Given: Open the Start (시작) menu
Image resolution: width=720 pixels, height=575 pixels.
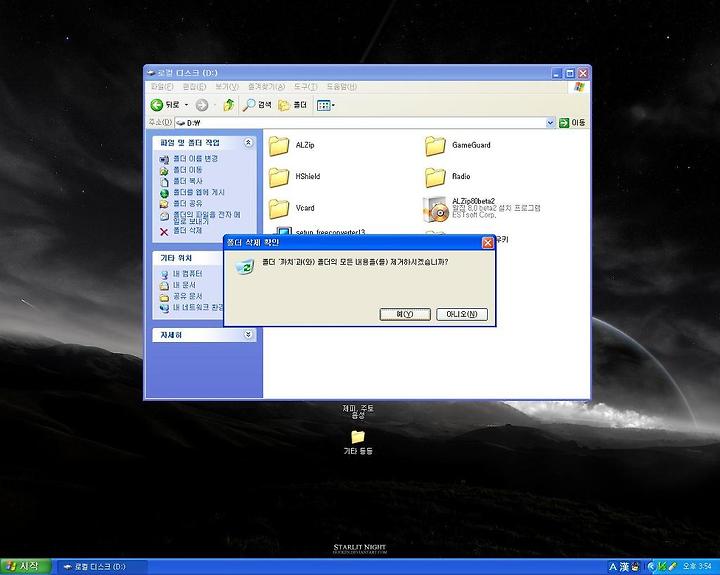Looking at the screenshot, I should pyautogui.click(x=26, y=566).
